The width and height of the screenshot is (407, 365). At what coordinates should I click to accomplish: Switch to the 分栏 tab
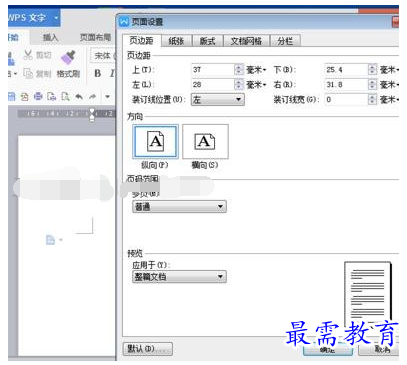tap(285, 41)
